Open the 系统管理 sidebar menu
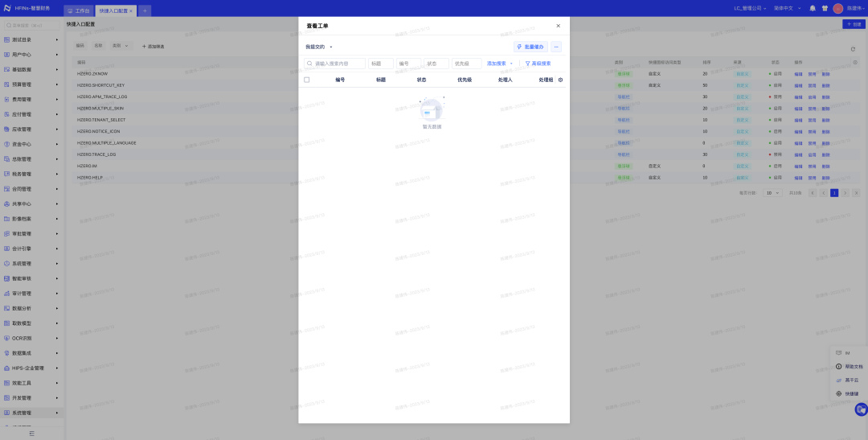868x440 pixels. [x=31, y=413]
